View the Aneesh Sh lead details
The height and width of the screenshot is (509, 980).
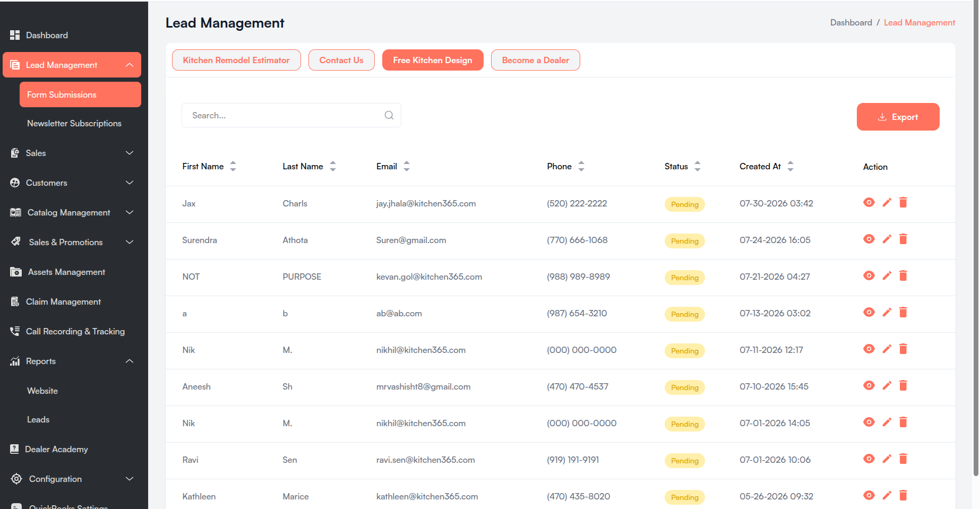(869, 385)
